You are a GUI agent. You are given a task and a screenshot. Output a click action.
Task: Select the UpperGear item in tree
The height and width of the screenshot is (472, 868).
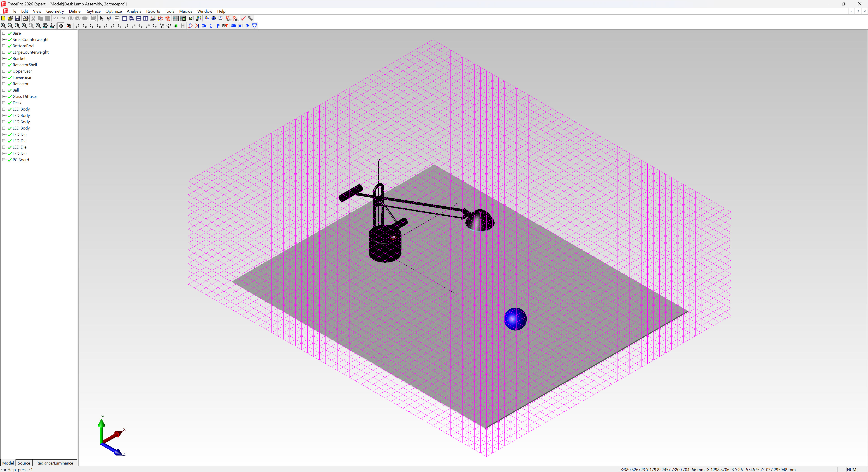[22, 71]
